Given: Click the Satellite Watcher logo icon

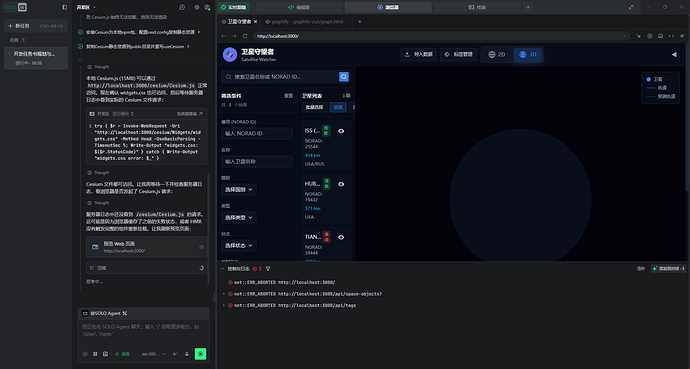Looking at the screenshot, I should [230, 55].
